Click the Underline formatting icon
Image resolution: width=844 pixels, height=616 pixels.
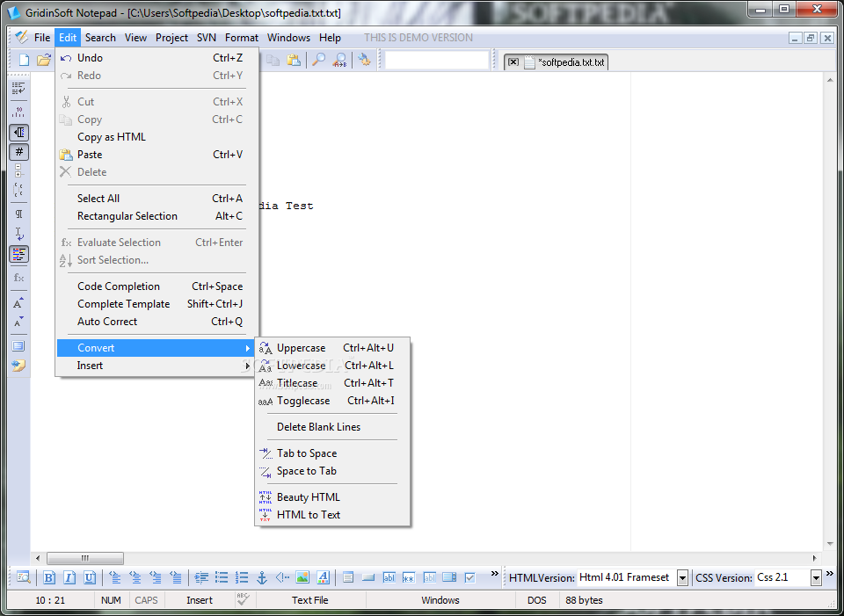pos(90,578)
